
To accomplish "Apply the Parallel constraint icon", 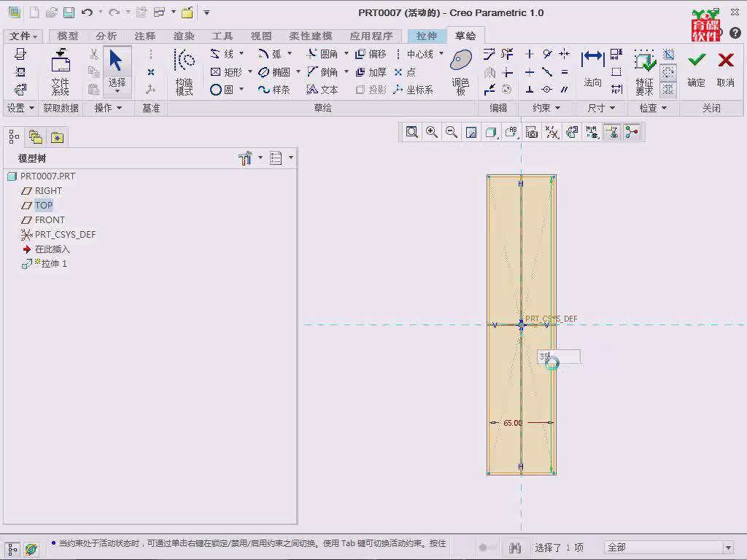I will coord(565,90).
